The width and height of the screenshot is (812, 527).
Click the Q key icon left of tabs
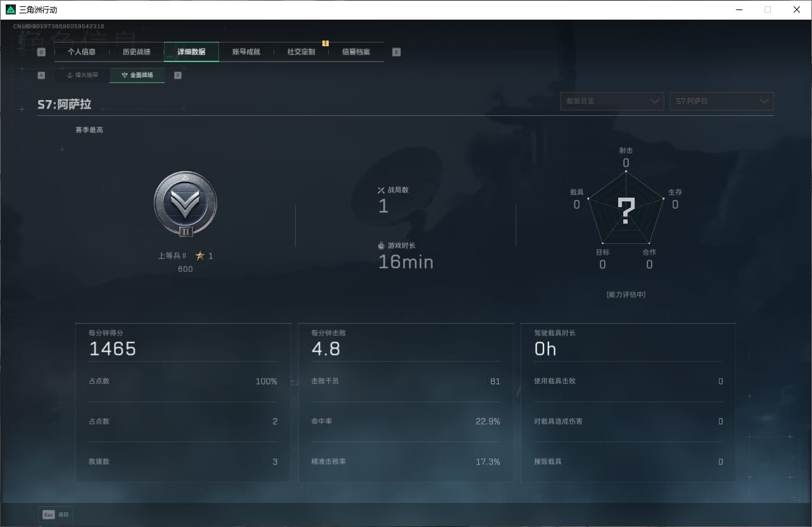pyautogui.click(x=41, y=52)
